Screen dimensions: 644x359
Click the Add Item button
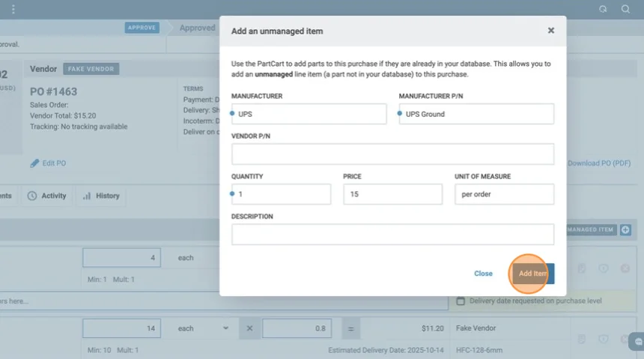click(x=532, y=274)
